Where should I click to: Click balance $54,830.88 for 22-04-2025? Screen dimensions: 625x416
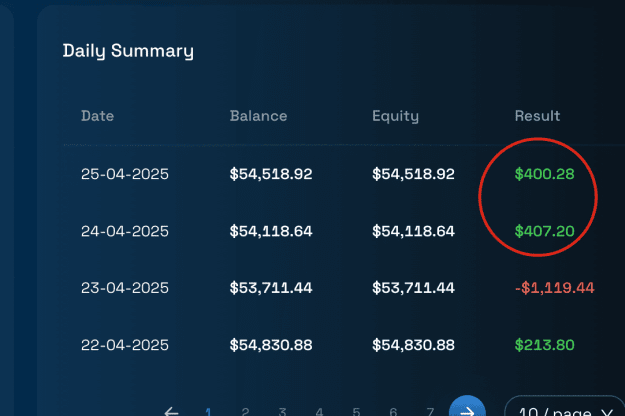271,345
